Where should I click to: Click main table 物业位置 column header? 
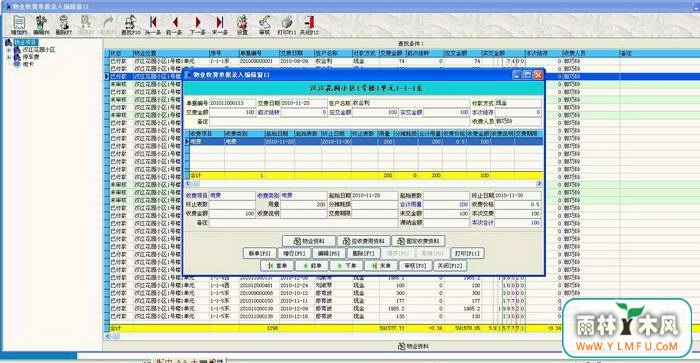pos(171,53)
